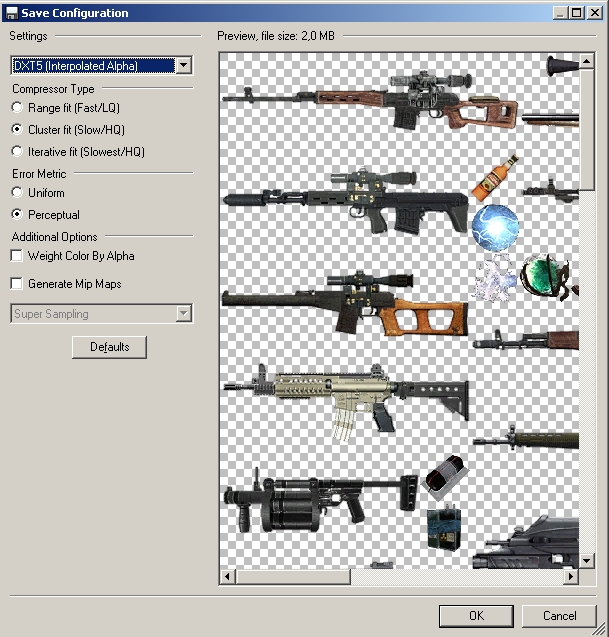Click the partially visible AK rifle at right
Viewport: 609px width, 637px height.
pos(526,340)
